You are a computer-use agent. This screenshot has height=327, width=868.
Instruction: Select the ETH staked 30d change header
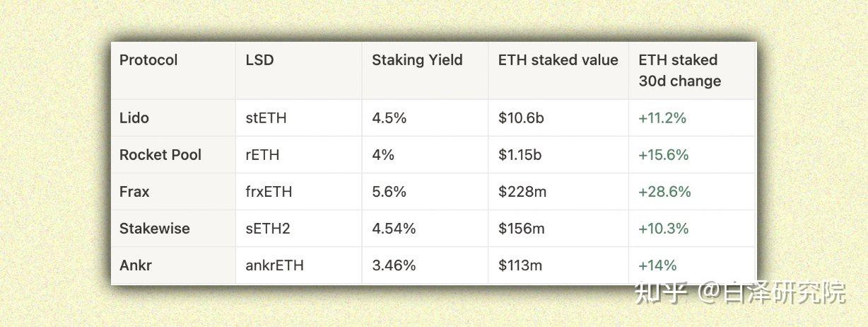pos(679,70)
